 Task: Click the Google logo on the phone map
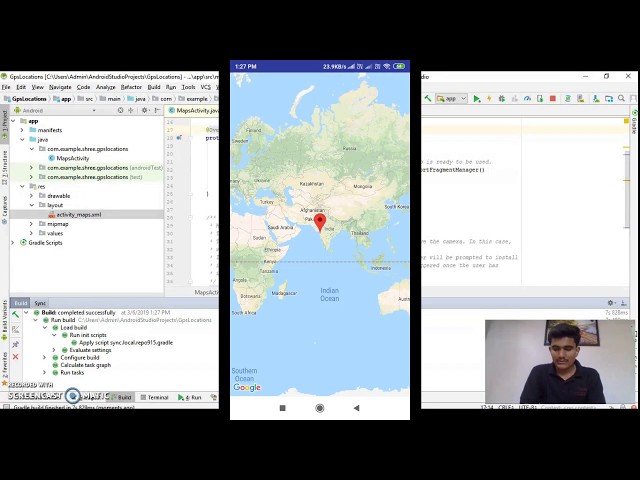click(247, 387)
